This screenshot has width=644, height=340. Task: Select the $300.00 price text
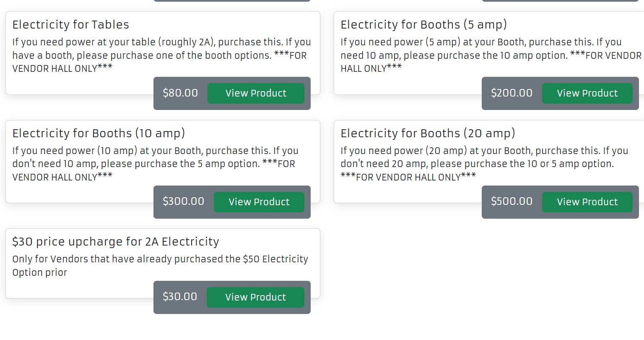pos(183,201)
